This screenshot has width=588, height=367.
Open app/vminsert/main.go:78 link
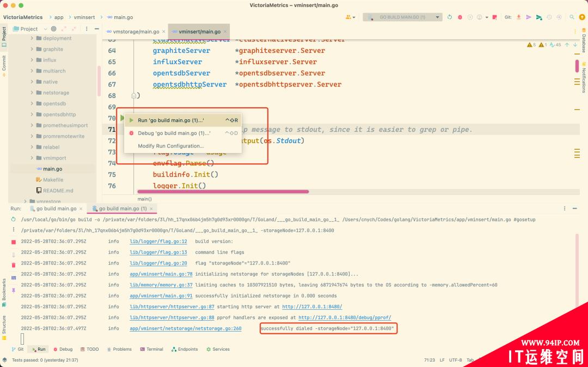tap(161, 274)
